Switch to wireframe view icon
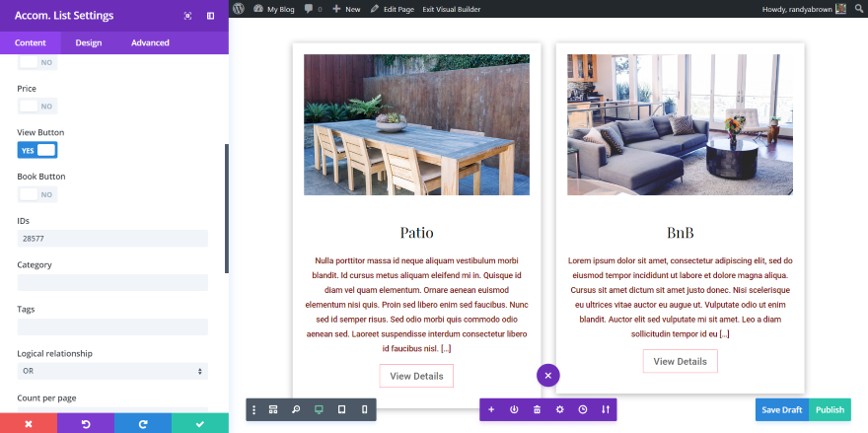The width and height of the screenshot is (868, 433). (x=273, y=409)
